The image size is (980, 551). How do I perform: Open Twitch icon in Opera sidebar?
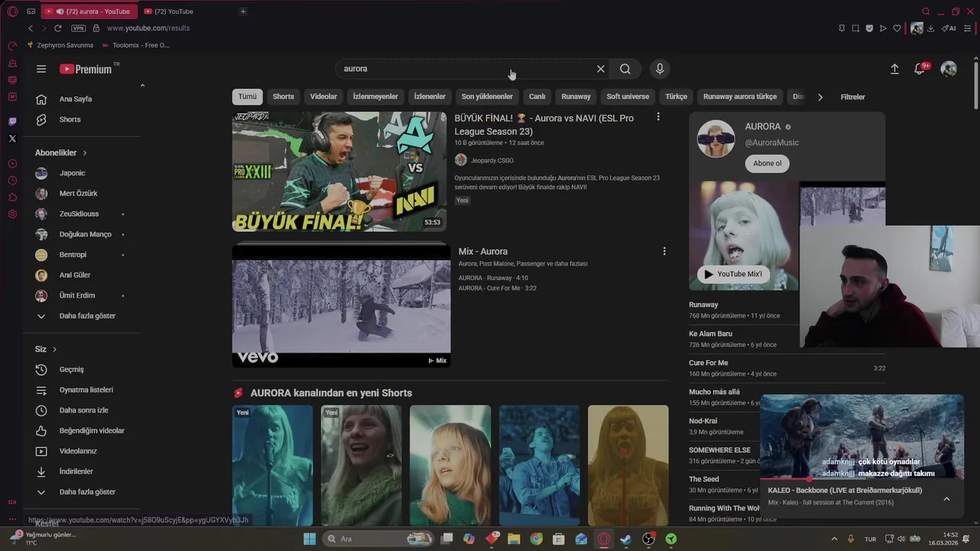[12, 122]
